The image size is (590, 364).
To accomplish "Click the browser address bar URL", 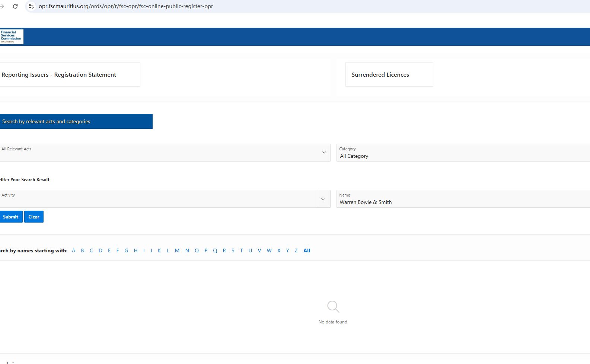I will point(126,6).
